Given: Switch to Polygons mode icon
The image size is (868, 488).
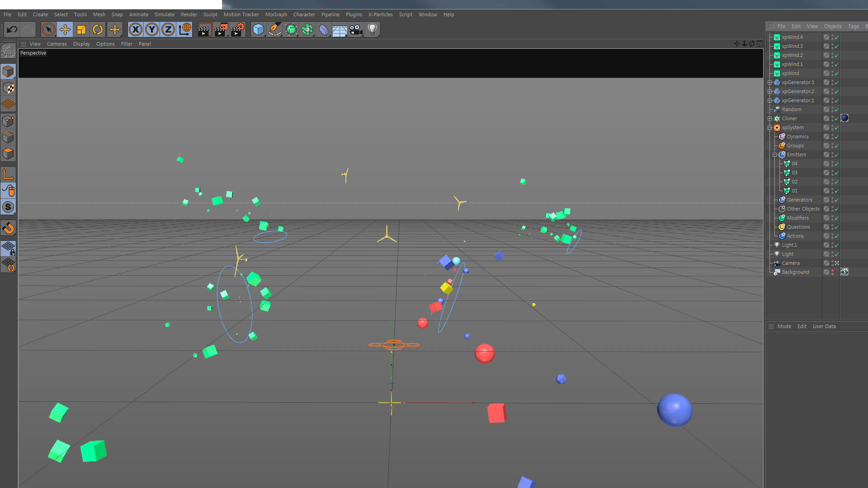Looking at the screenshot, I should click(x=8, y=154).
